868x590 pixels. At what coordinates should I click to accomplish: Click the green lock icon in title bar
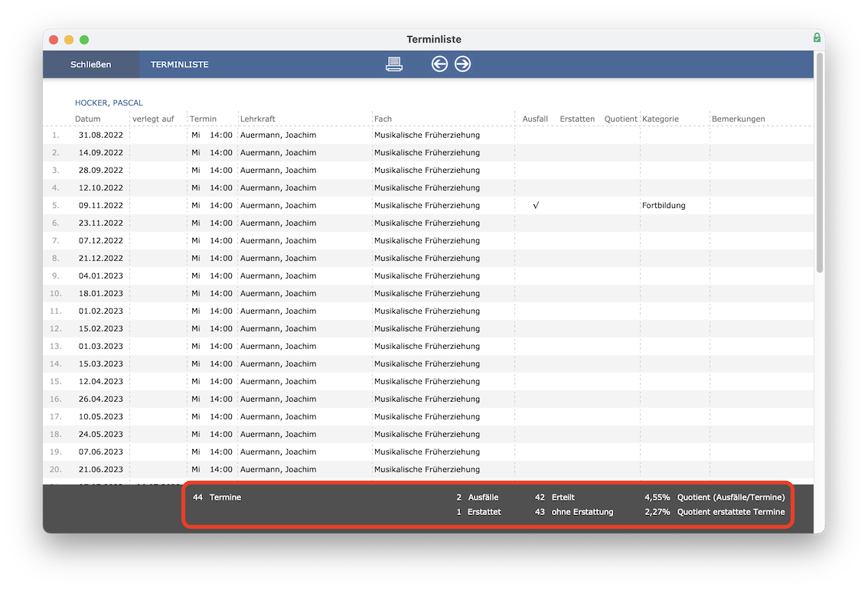(817, 37)
